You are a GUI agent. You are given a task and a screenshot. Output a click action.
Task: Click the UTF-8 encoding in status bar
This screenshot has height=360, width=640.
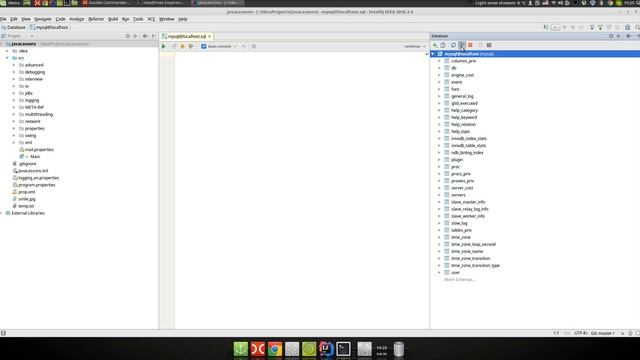click(581, 333)
